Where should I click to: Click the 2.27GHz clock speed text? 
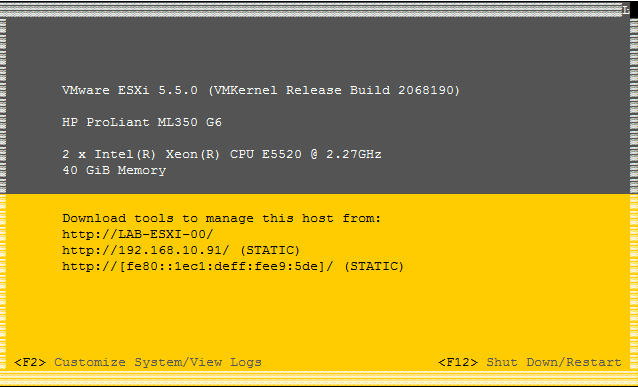[x=354, y=154]
